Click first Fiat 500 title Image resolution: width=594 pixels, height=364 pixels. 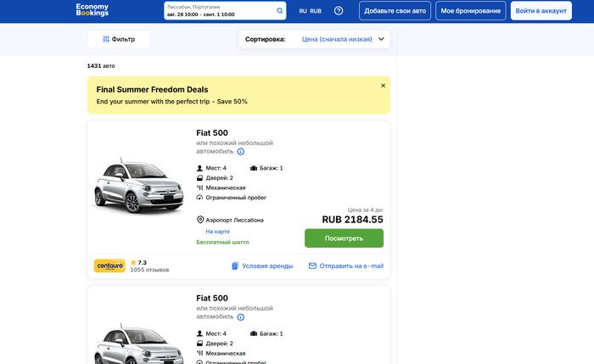(212, 133)
